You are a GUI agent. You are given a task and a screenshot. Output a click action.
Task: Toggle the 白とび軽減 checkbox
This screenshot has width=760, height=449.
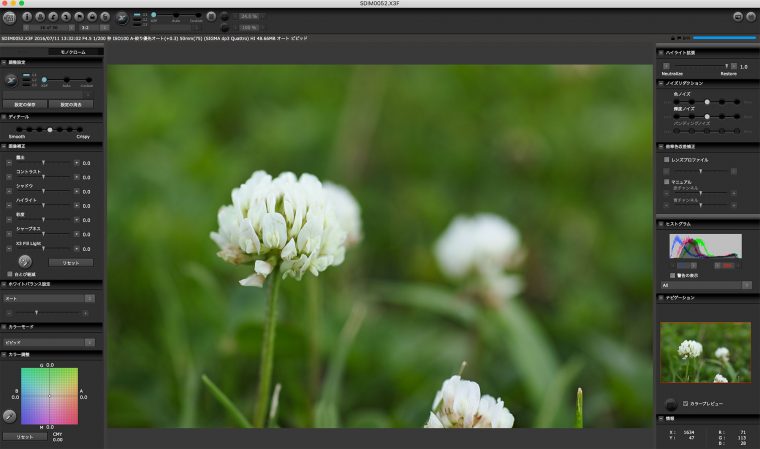pos(10,274)
